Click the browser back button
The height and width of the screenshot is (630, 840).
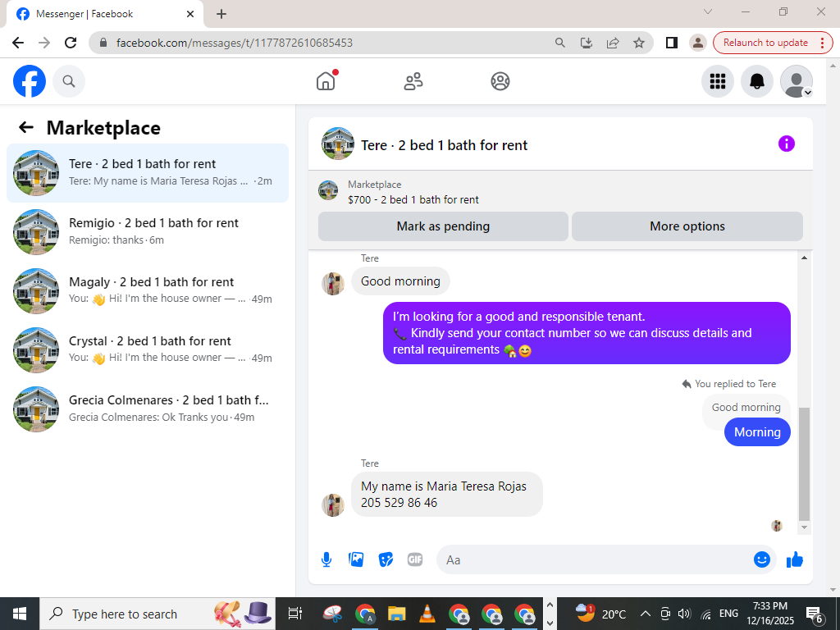pyautogui.click(x=18, y=43)
